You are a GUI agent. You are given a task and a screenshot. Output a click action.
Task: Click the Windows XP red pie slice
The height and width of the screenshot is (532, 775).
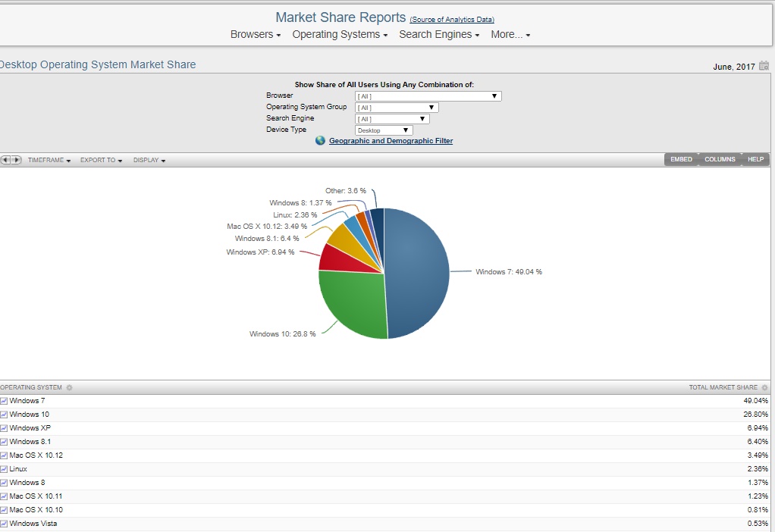pyautogui.click(x=341, y=259)
